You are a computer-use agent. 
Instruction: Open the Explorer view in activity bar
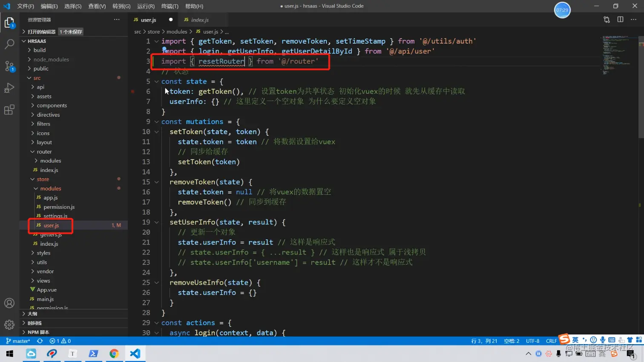click(9, 22)
